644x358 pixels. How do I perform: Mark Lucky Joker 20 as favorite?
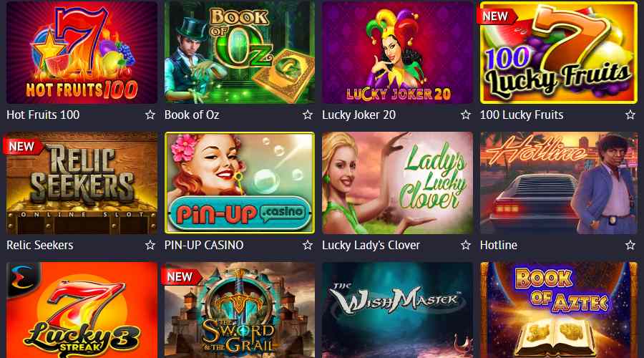[465, 115]
